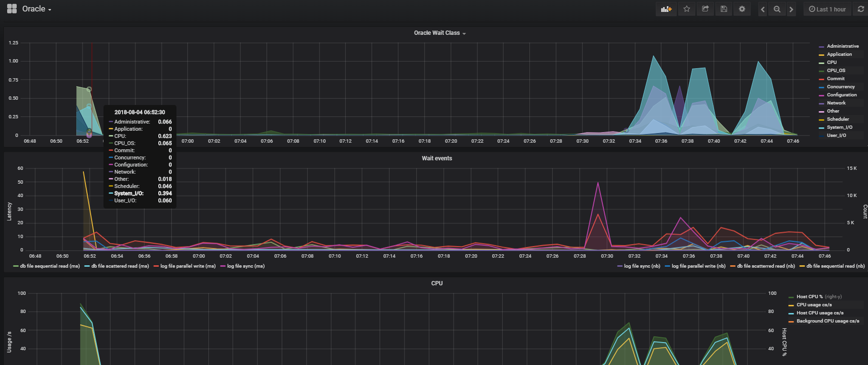Viewport: 868px width, 365px height.
Task: Toggle Network series in legend
Action: pyautogui.click(x=836, y=103)
